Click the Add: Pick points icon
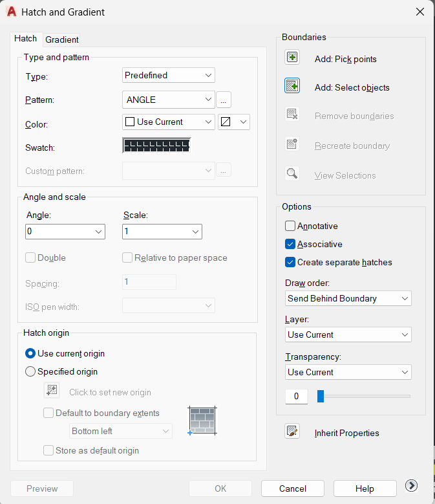Screen dimensions: 435x504 [x=292, y=58]
